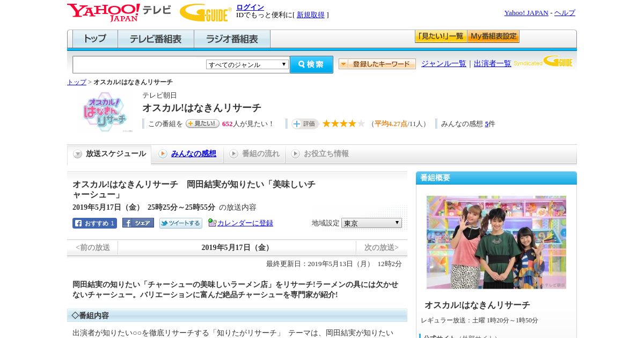Click the ◇番組内容 section header
The height and width of the screenshot is (338, 644).
click(x=237, y=315)
